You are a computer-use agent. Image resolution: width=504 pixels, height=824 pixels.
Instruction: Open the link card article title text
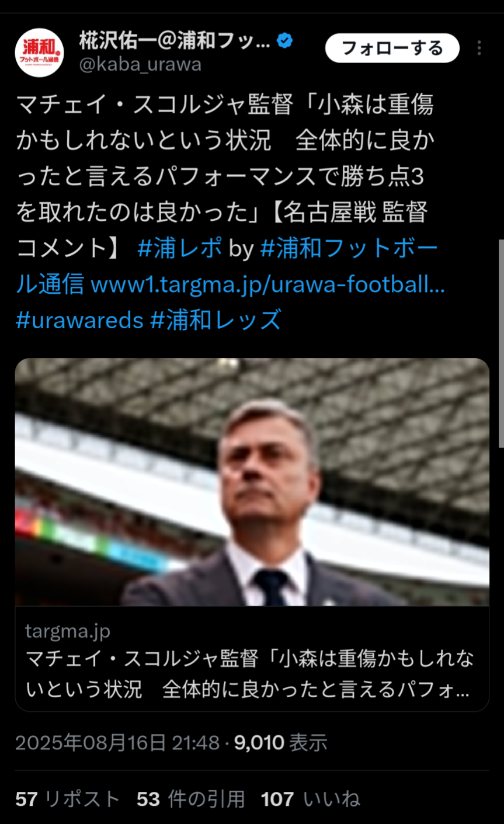(x=250, y=674)
